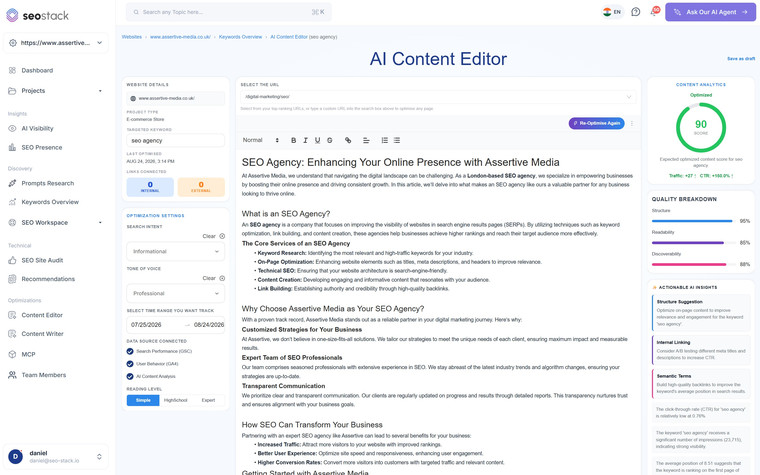
Task: Click the seostack logo icon
Action: pos(12,15)
